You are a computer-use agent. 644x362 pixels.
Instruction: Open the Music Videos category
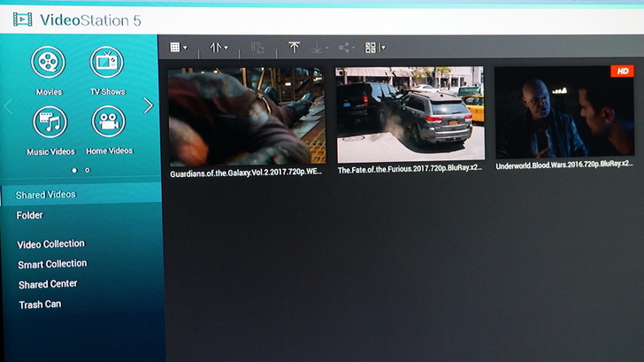[50, 131]
